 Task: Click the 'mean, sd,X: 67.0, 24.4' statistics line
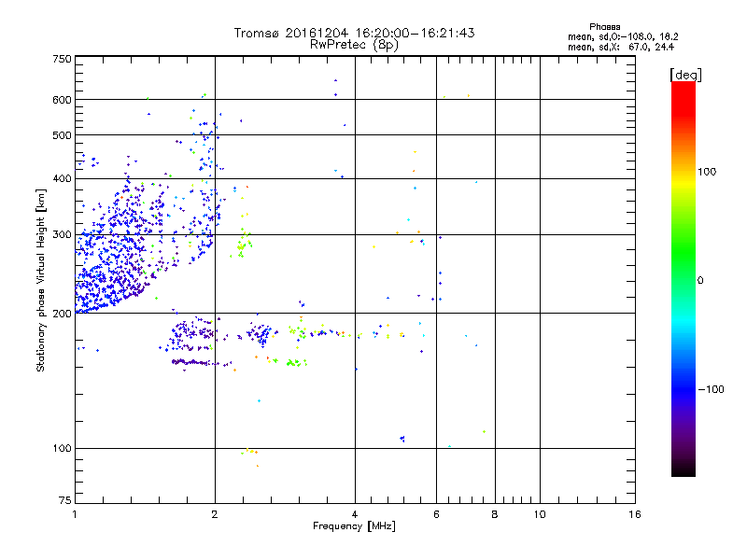[621, 47]
